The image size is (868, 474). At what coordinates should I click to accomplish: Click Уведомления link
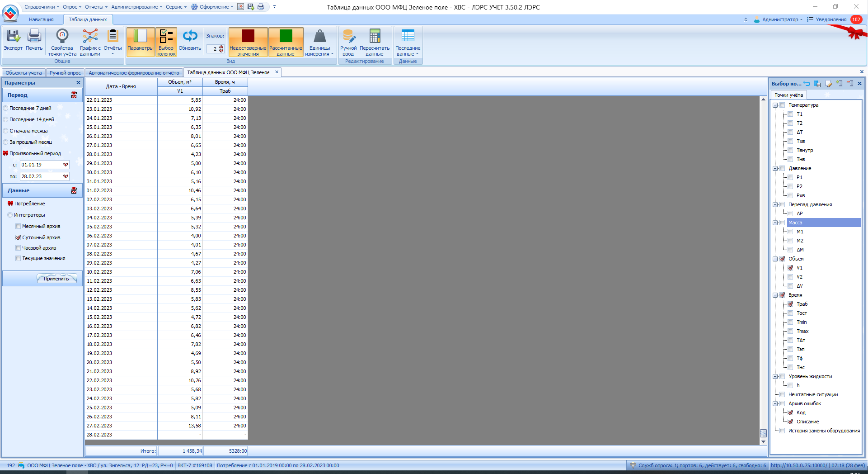[831, 19]
